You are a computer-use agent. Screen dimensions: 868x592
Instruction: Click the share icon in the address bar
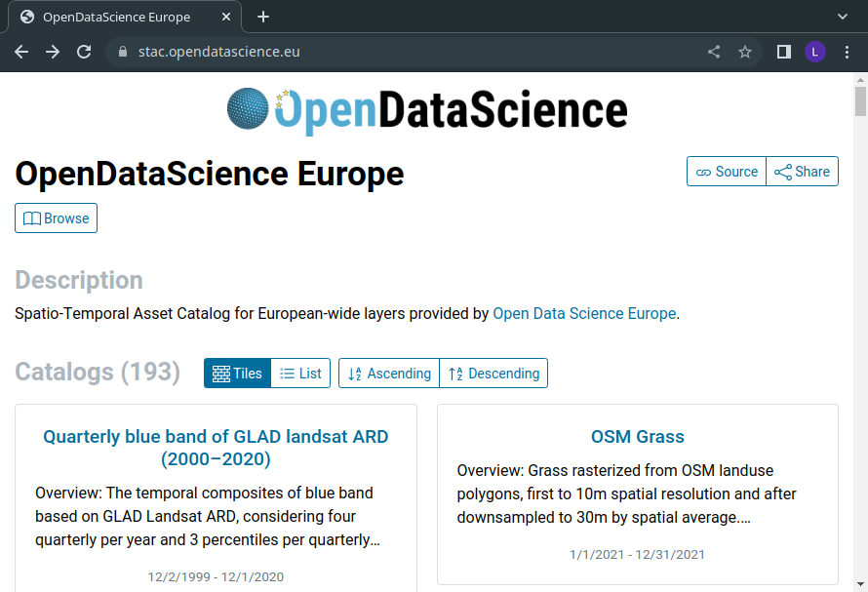click(x=714, y=52)
